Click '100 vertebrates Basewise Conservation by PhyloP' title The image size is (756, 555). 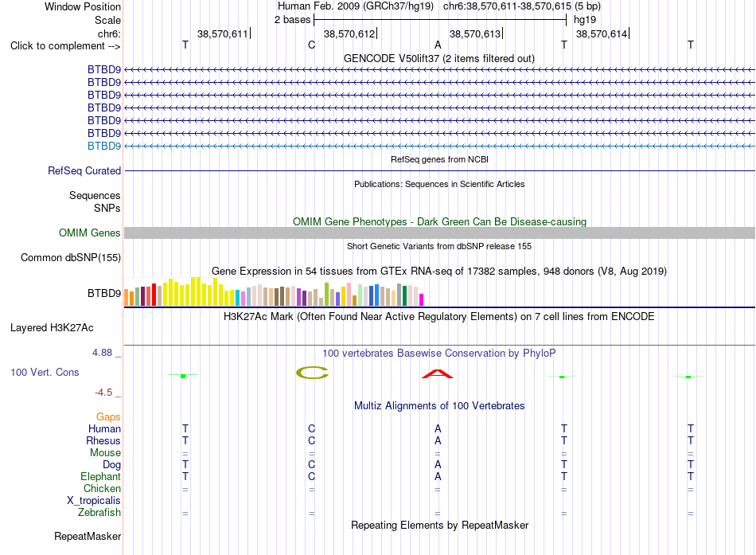439,354
